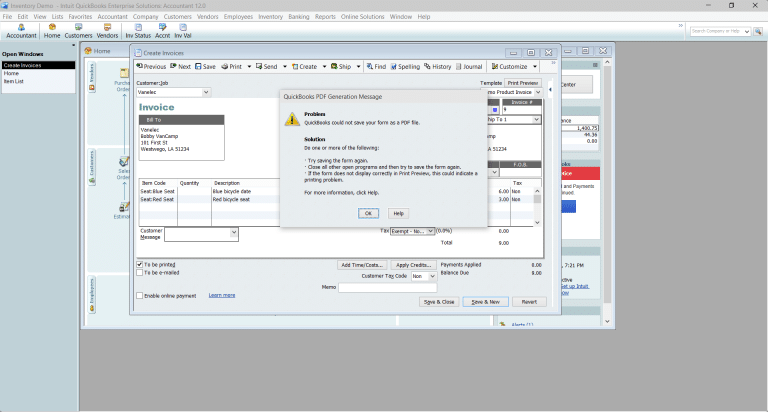768x412 pixels.
Task: Open invoice History
Action: [x=437, y=67]
